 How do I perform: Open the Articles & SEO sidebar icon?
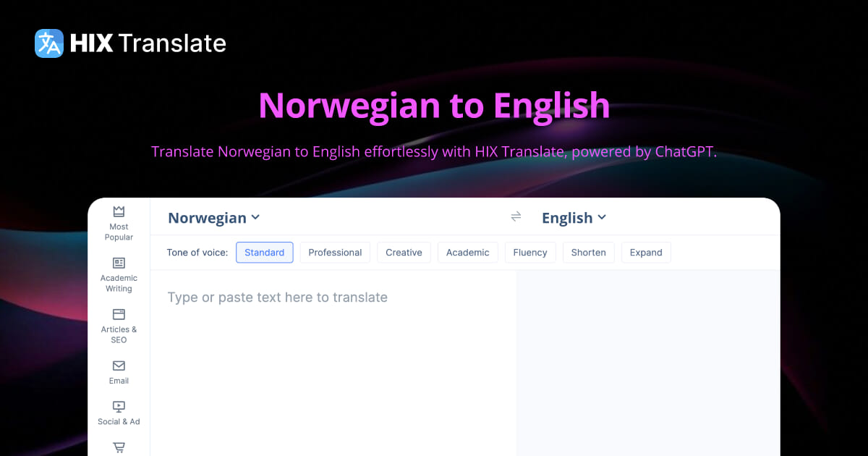119,314
